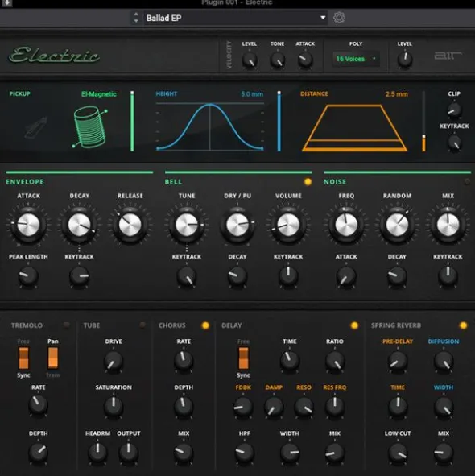Flip the Delay Free/Sync switch
Screen dimensions: 475x476
point(243,358)
